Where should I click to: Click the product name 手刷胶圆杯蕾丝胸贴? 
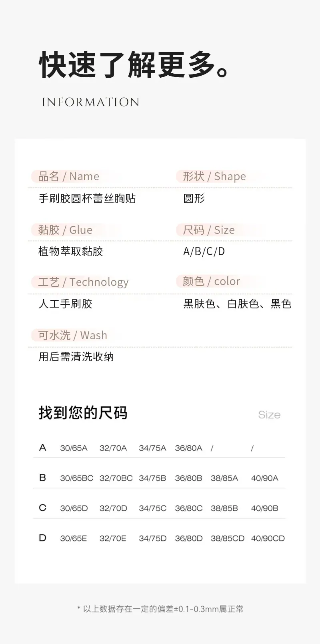[x=87, y=198]
